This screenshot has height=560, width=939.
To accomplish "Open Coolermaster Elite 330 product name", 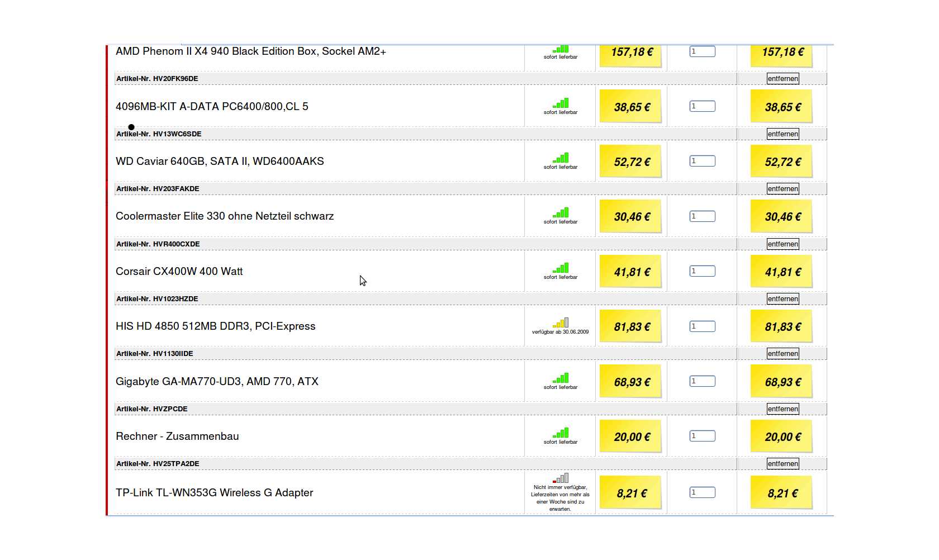I will pyautogui.click(x=225, y=216).
